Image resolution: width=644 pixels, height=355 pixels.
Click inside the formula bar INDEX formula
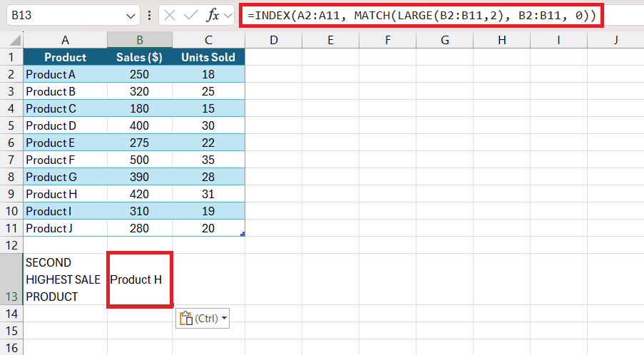point(421,16)
